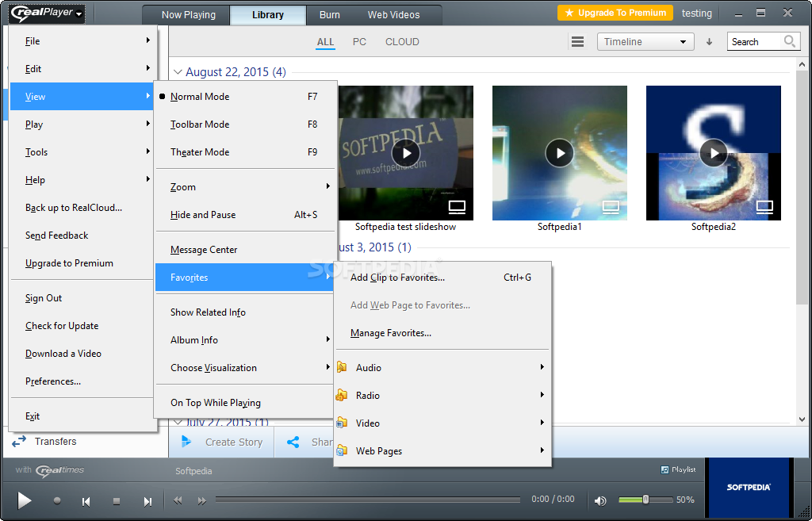Skip to next track
812x521 pixels.
tap(147, 501)
